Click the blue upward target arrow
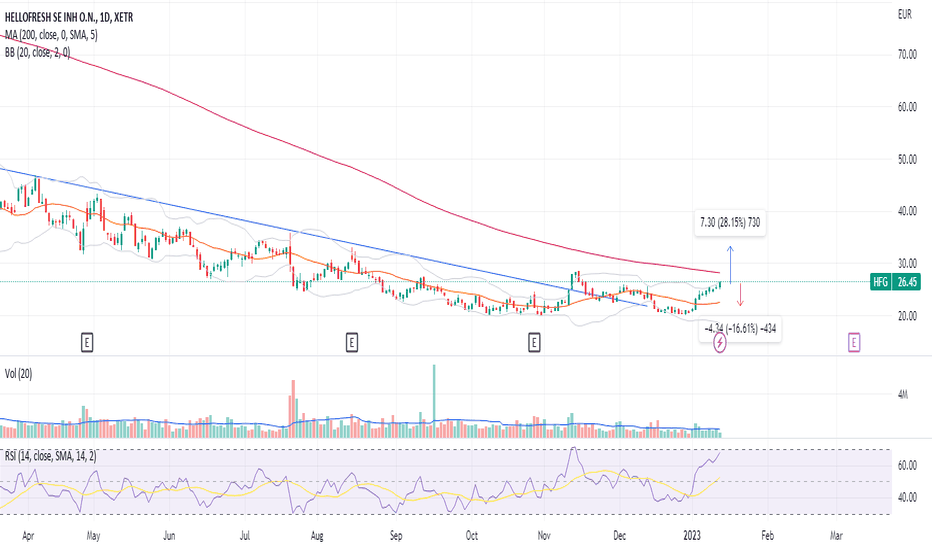Viewport: 932px width, 550px height. (731, 264)
